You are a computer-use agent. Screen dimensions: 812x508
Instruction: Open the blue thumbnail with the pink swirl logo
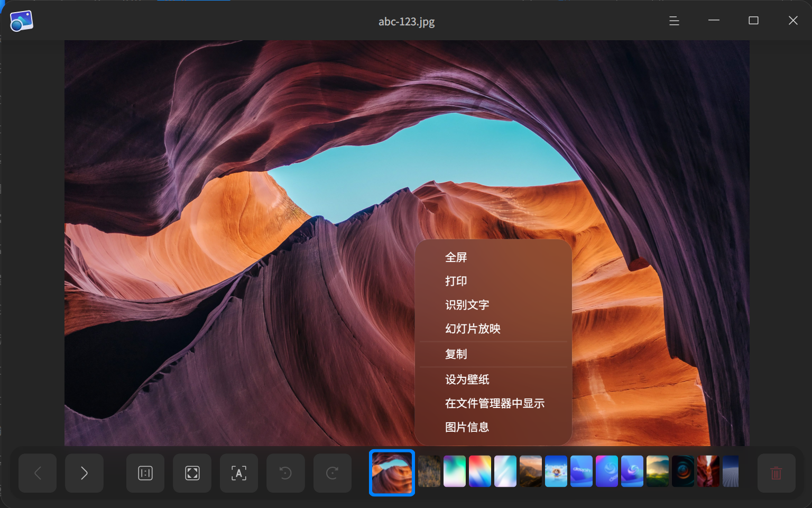point(632,471)
